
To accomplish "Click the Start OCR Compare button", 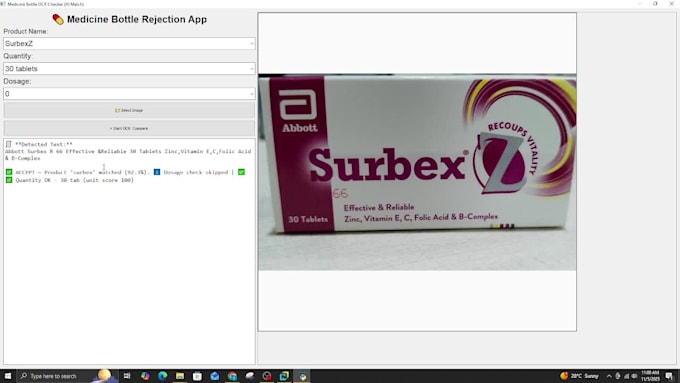I will (129, 128).
